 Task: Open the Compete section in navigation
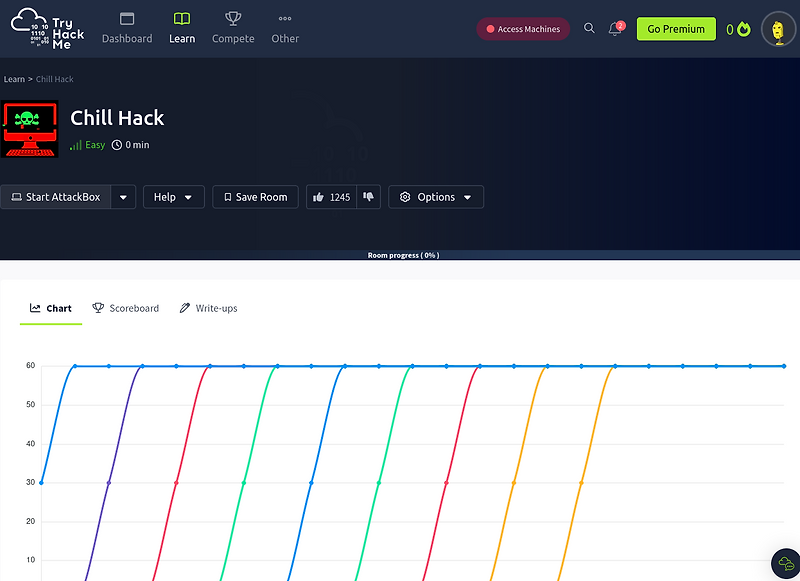232,29
